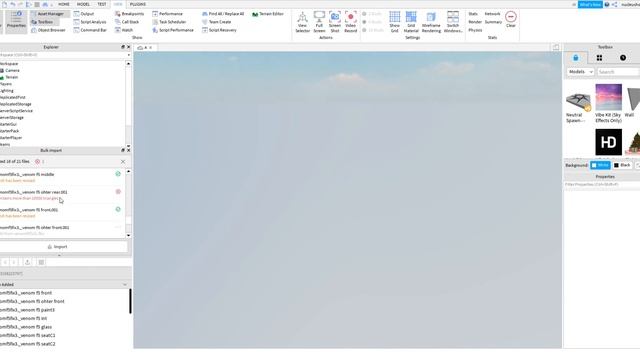Screen dimensions: 640x360
Task: Open the Performance window
Action: point(167,14)
